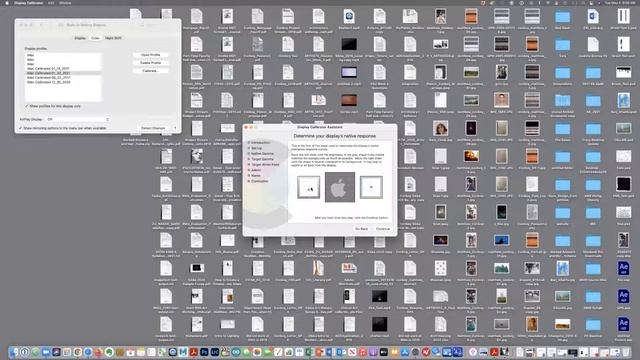The height and width of the screenshot is (360, 640).
Task: Select the first iMac profile in list
Action: point(63,55)
